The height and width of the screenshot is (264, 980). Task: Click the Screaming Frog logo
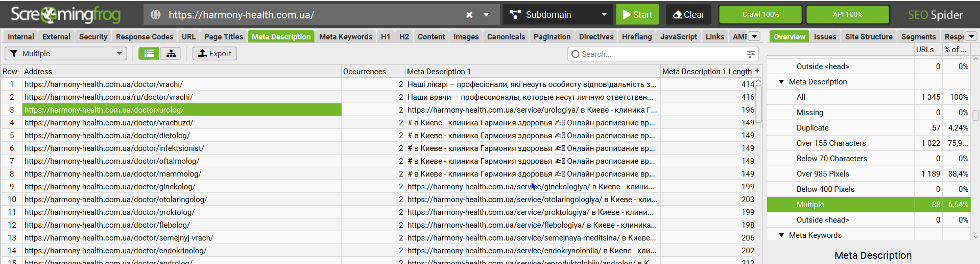[65, 14]
